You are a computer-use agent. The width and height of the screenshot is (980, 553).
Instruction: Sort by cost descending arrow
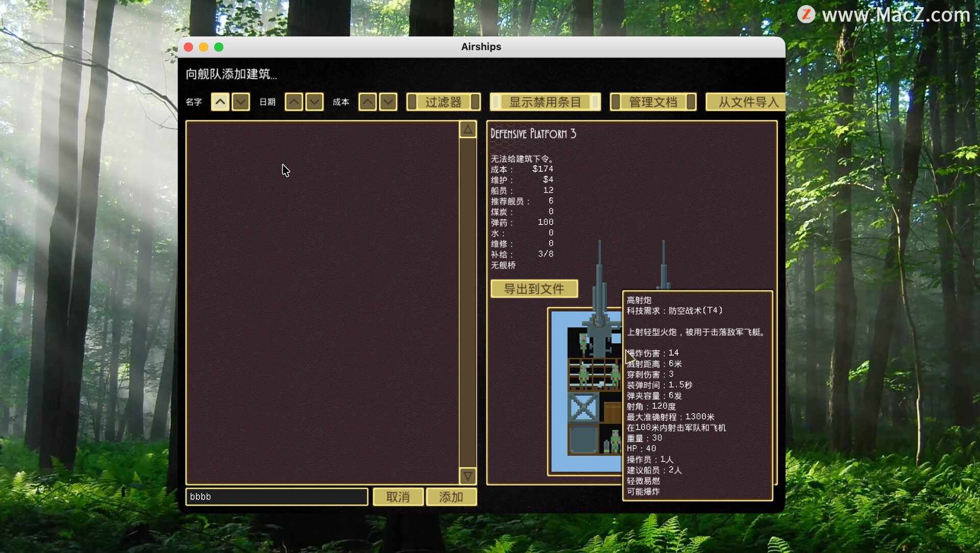388,102
